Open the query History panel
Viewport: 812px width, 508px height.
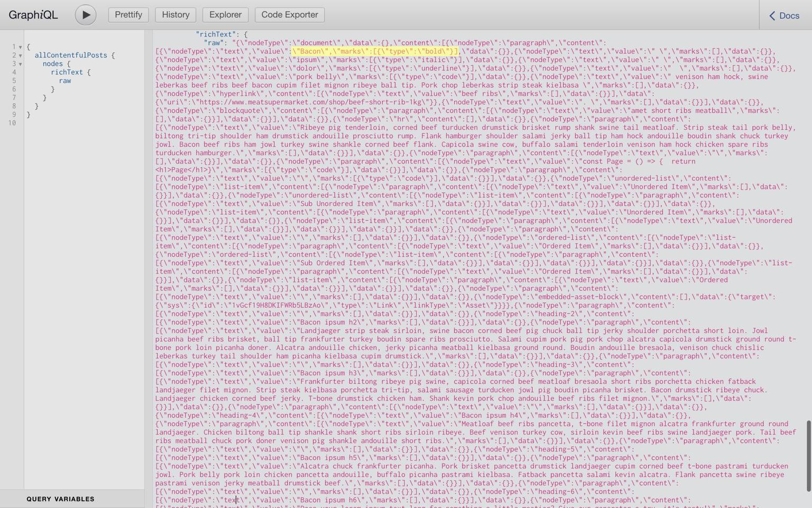coord(175,14)
